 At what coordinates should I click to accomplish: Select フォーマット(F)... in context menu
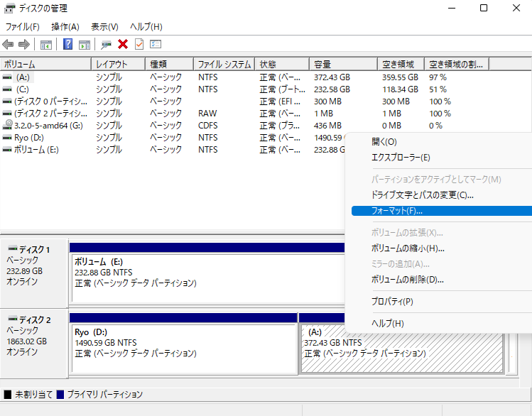point(396,211)
